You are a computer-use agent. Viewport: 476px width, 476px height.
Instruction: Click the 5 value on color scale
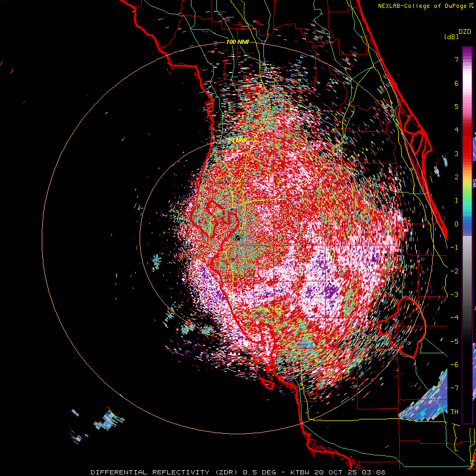tap(456, 106)
